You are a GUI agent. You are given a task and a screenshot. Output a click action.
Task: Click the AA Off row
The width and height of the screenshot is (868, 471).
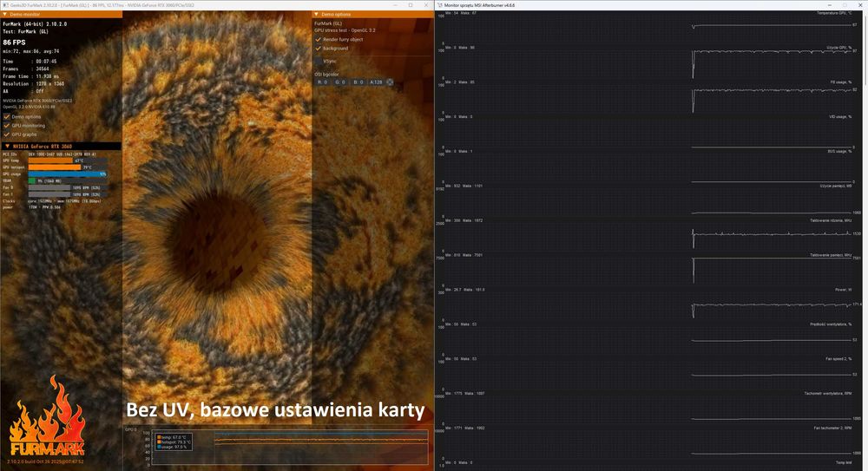23,91
